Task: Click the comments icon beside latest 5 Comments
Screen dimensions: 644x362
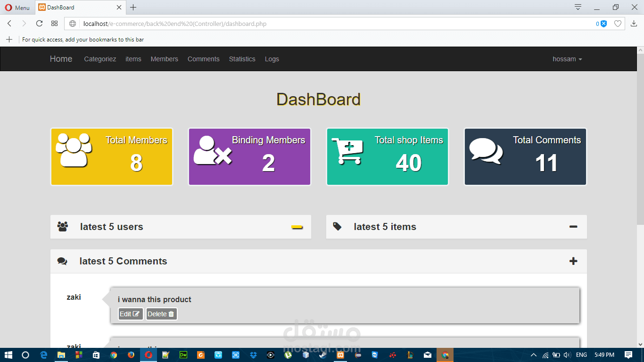Action: 62,261
